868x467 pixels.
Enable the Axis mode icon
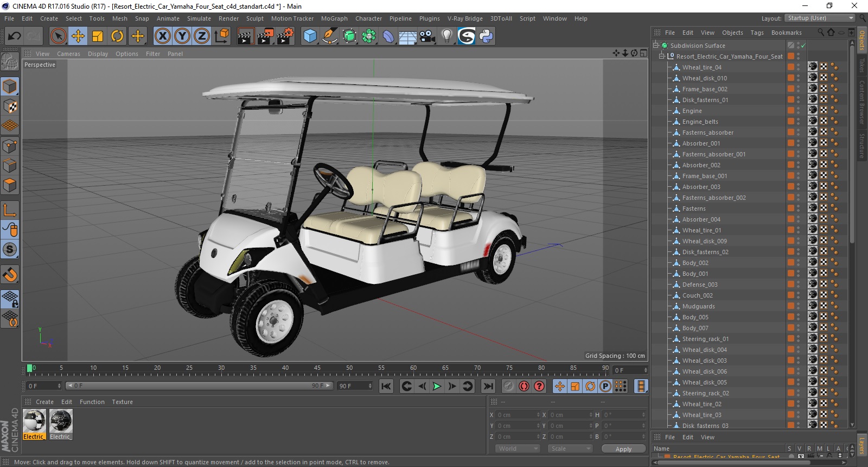tap(10, 210)
